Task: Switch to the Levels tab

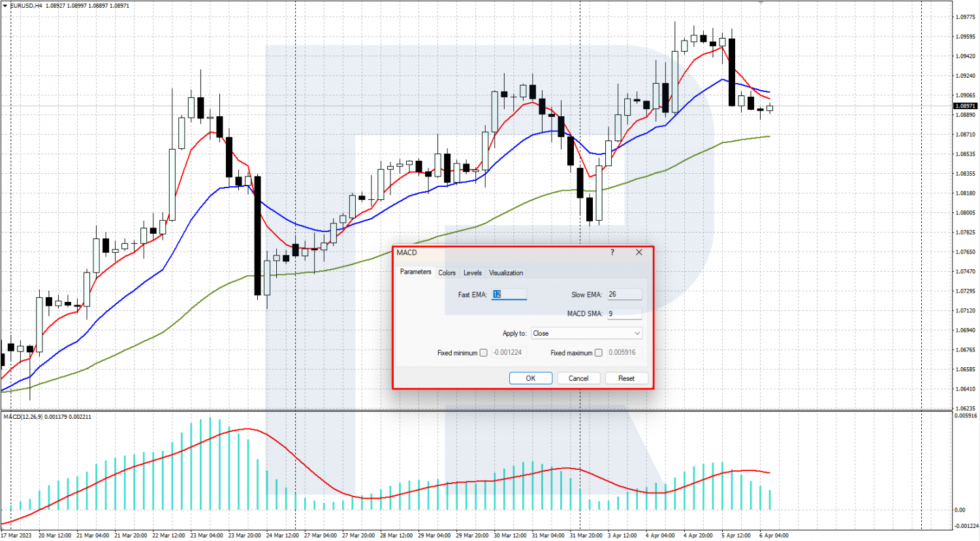Action: click(472, 273)
